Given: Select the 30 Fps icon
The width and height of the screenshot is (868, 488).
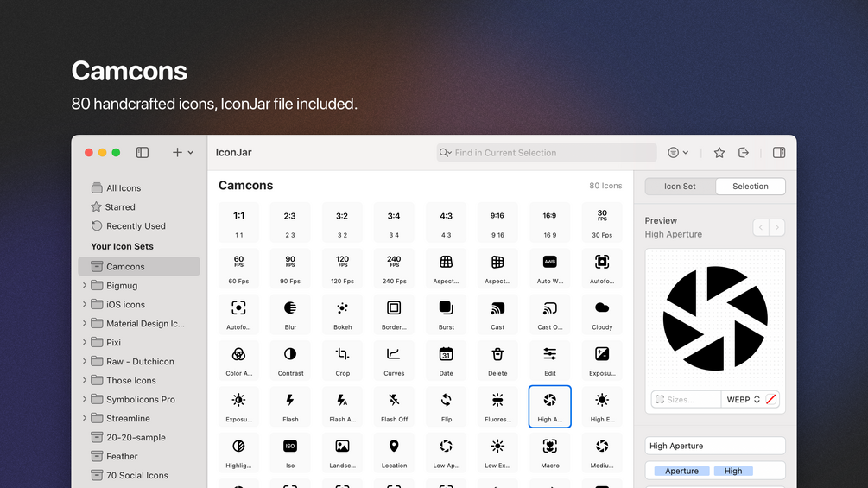Looking at the screenshot, I should pos(602,223).
